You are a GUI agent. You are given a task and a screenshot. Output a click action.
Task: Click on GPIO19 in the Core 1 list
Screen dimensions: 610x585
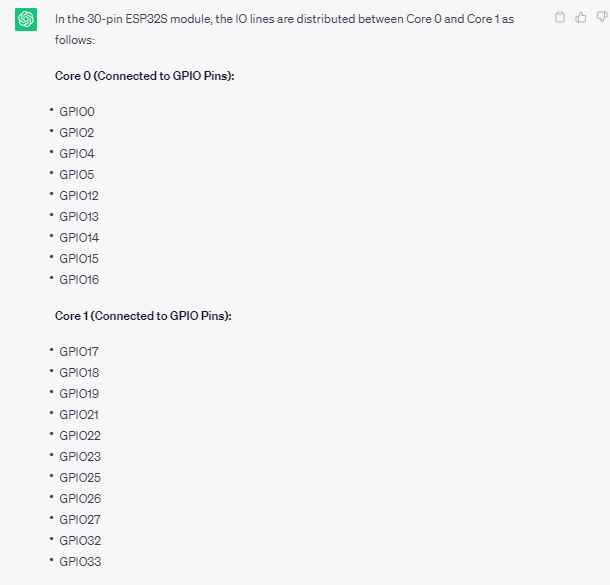pos(79,394)
